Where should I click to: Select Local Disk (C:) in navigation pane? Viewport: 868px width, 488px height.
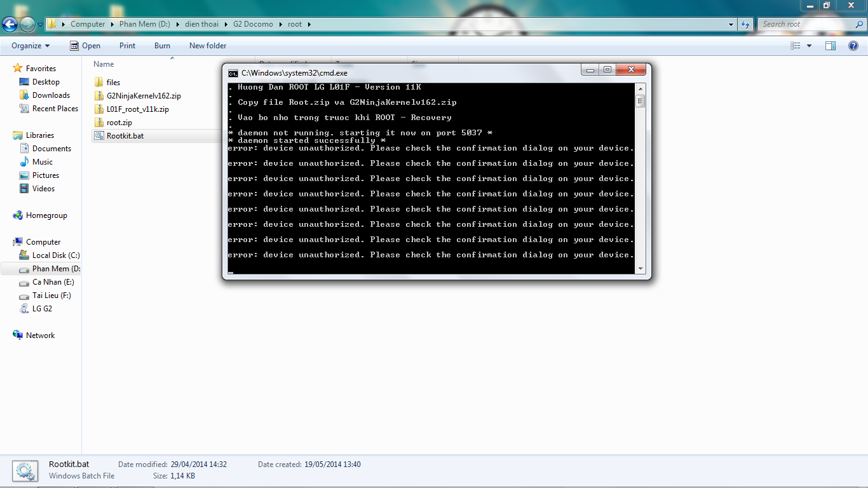tap(56, 255)
